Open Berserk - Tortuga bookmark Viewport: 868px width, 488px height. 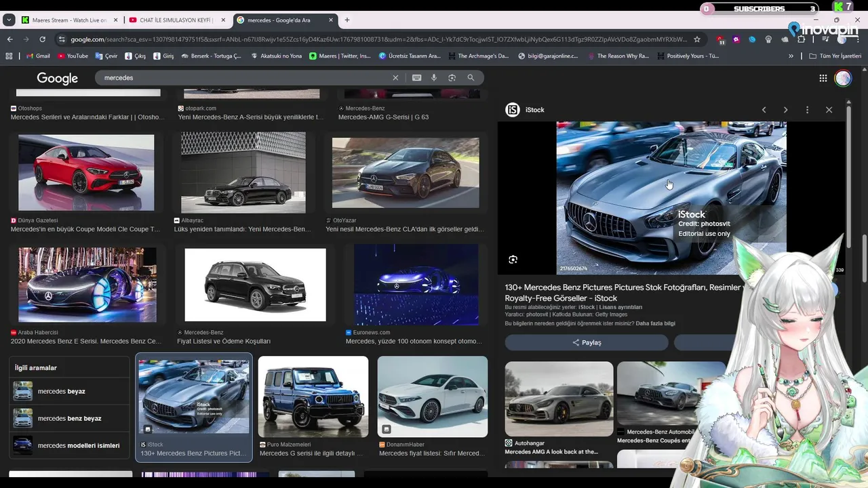pos(211,56)
